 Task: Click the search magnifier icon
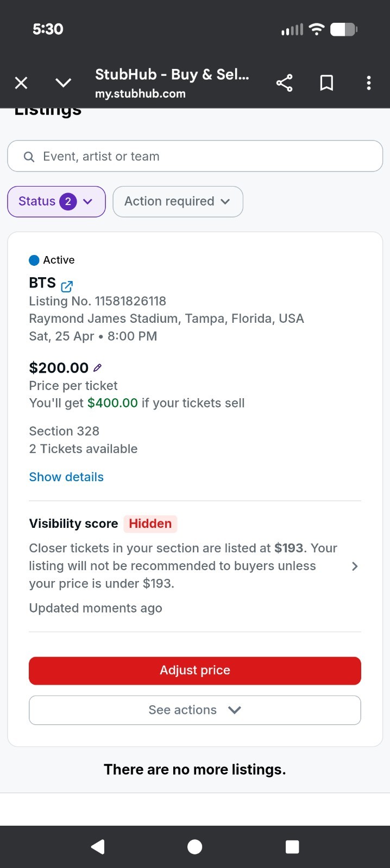tap(29, 156)
